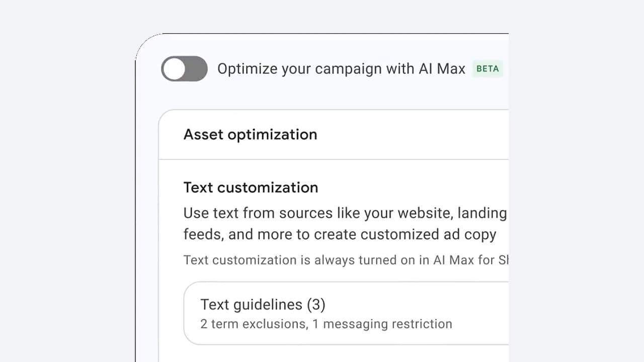Viewport: 644px width, 362px height.
Task: Open the Text guidelines (3) card
Action: coord(346,313)
